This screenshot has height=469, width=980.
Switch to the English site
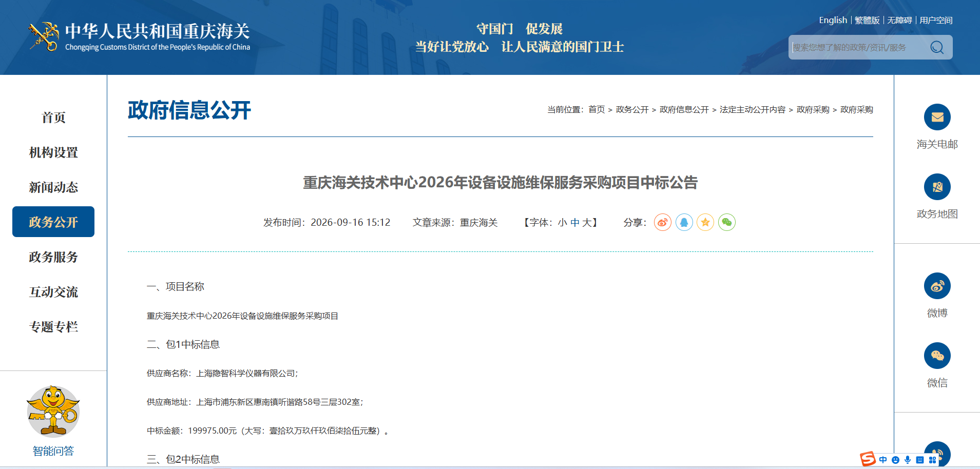[x=833, y=20]
